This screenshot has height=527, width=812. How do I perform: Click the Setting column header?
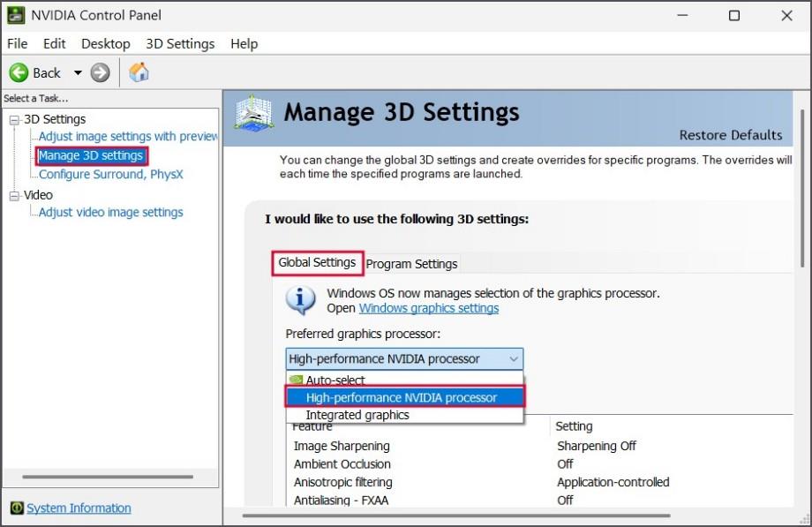pyautogui.click(x=574, y=426)
